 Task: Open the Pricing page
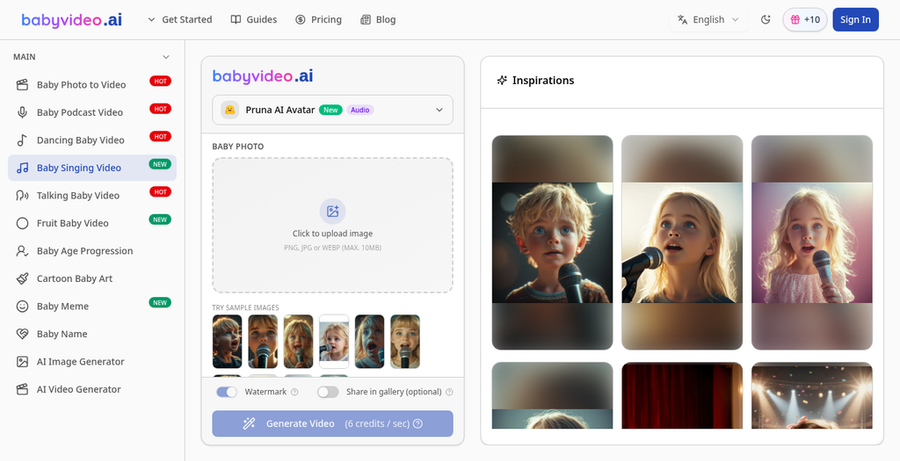(319, 20)
